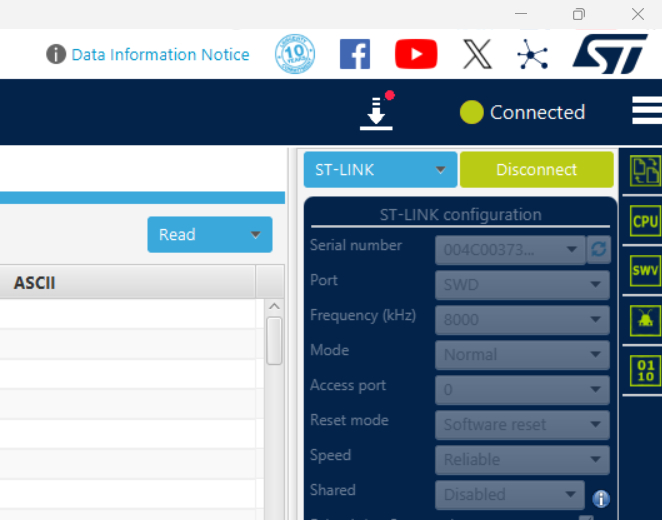Expand the Serial number dropdown
Image resolution: width=662 pixels, height=520 pixels.
coord(510,250)
